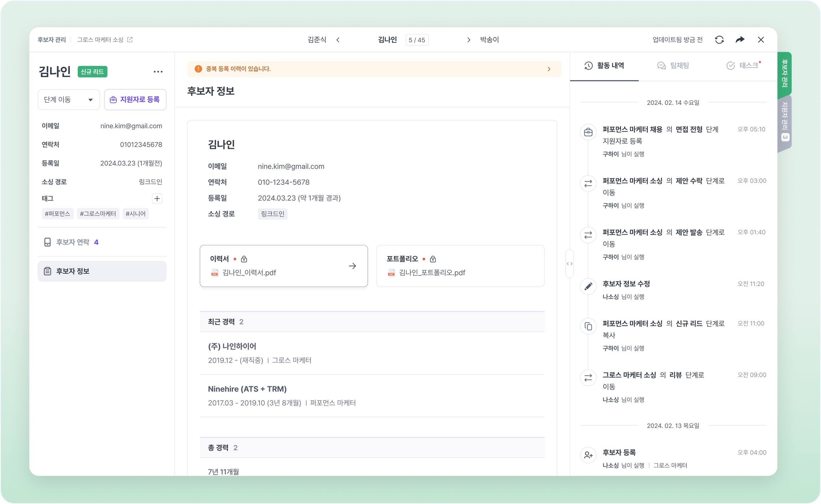Image resolution: width=821 pixels, height=504 pixels.
Task: Click the share arrow icon
Action: [740, 40]
